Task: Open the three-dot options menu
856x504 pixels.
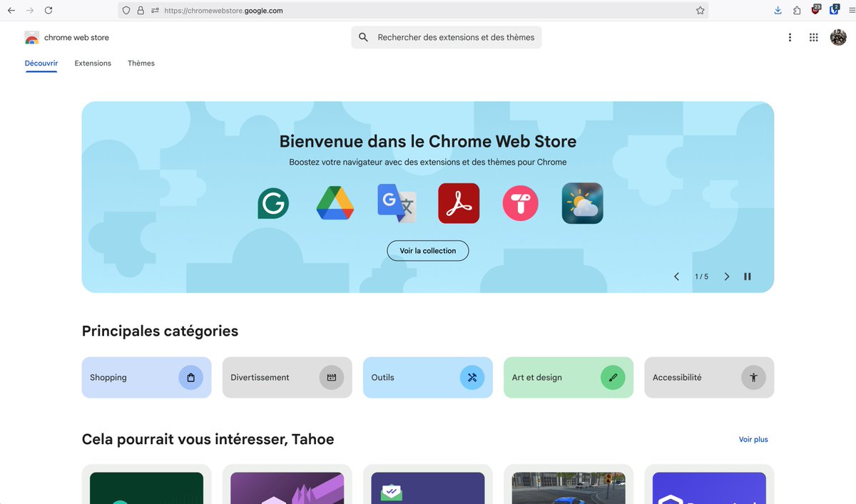Action: [790, 37]
